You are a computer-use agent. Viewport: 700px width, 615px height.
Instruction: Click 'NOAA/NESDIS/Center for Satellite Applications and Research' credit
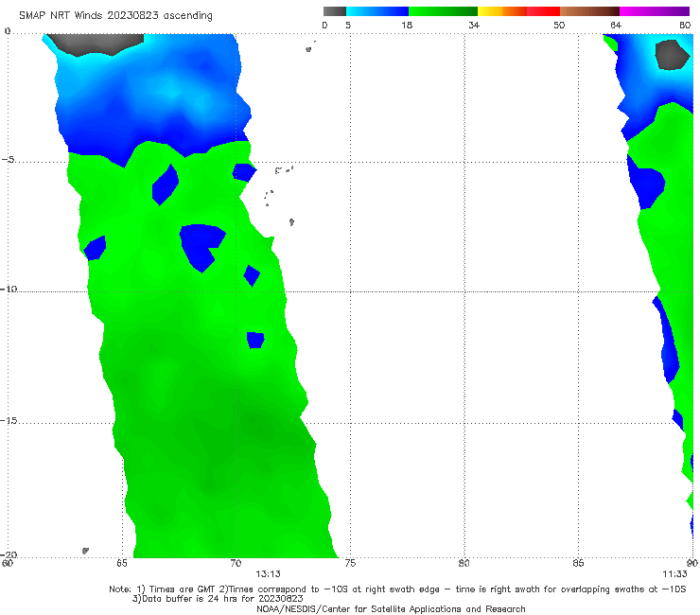point(391,609)
